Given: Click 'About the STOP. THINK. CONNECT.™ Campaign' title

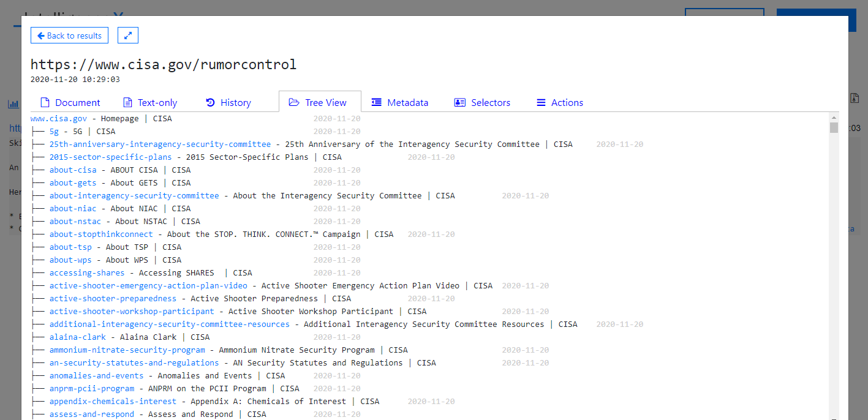Looking at the screenshot, I should tap(264, 234).
